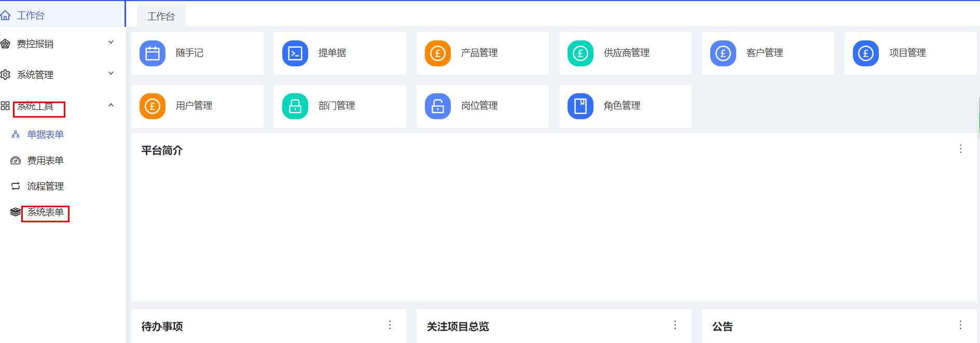Click the 项目管理 blue icon
This screenshot has height=343, width=980.
pos(865,53)
